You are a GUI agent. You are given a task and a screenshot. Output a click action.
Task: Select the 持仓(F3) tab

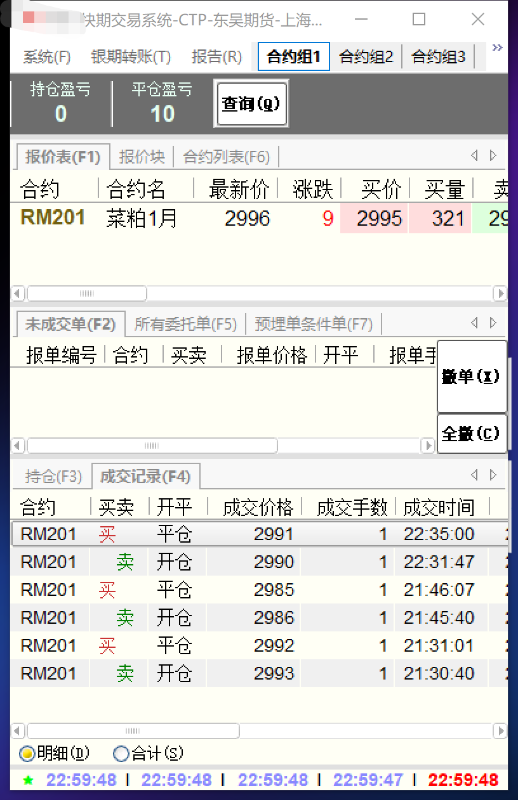(x=53, y=477)
